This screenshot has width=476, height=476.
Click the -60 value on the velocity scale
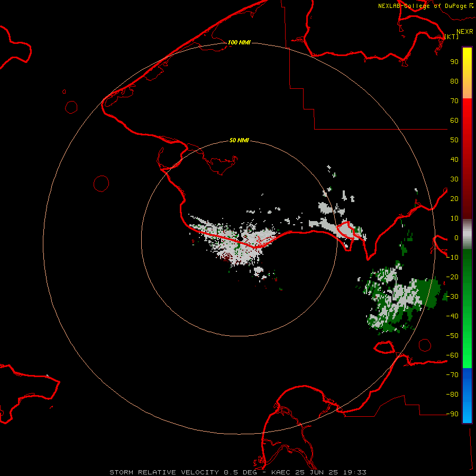452,355
